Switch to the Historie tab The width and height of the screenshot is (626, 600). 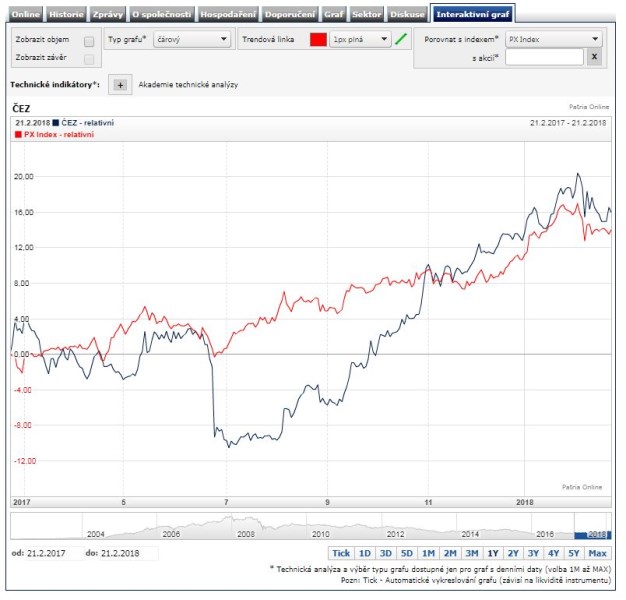click(x=66, y=15)
